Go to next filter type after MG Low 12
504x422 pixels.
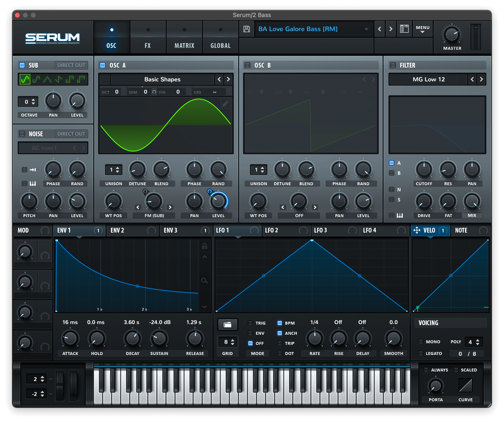pyautogui.click(x=481, y=79)
